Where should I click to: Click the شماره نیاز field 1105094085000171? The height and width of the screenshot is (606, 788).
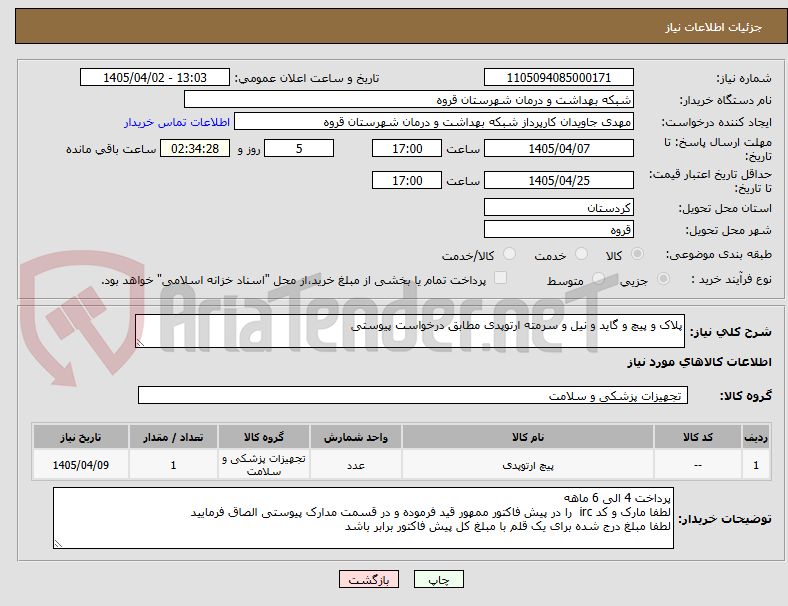559,77
